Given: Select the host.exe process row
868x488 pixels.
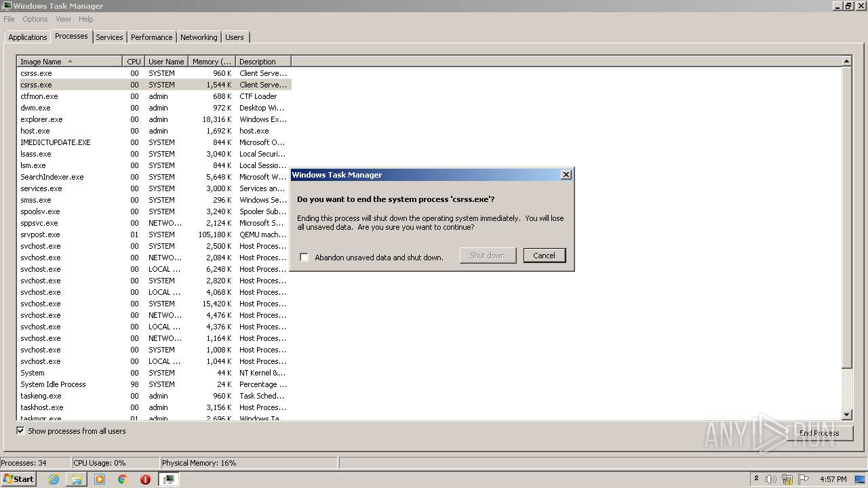Looking at the screenshot, I should 154,131.
